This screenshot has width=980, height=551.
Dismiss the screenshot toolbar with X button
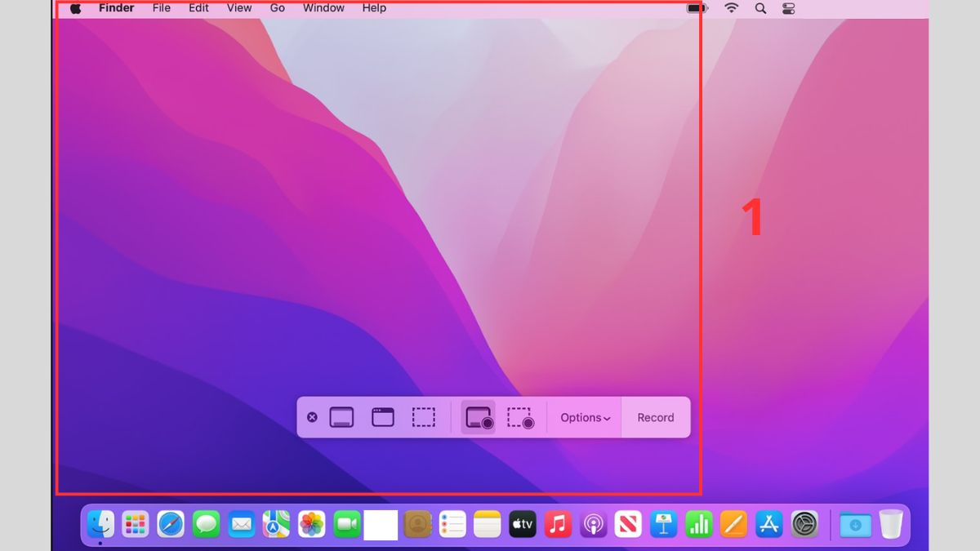313,417
